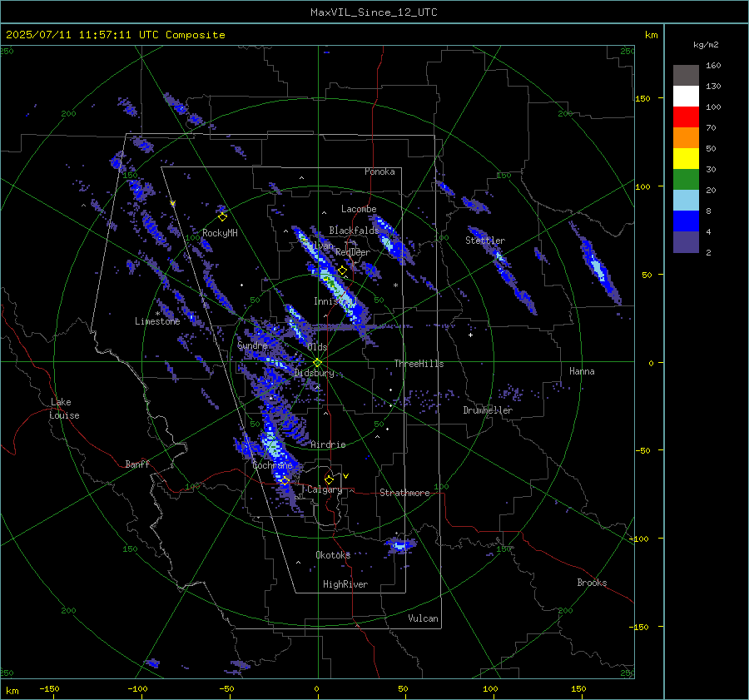Click the light blue 20 legend block
The image size is (749, 700).
coord(686,201)
